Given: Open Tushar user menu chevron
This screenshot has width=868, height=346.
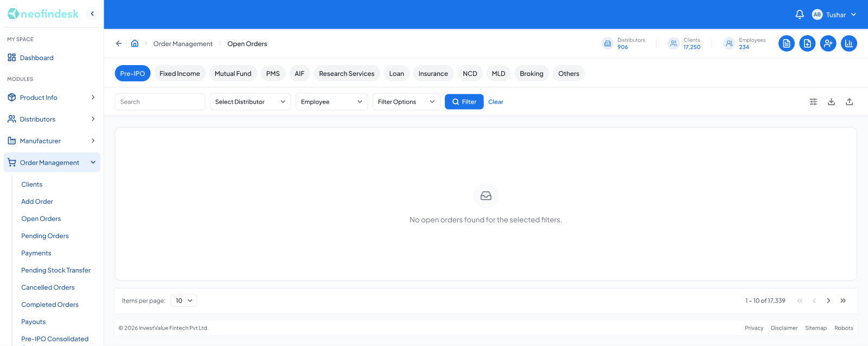Looking at the screenshot, I should (853, 15).
